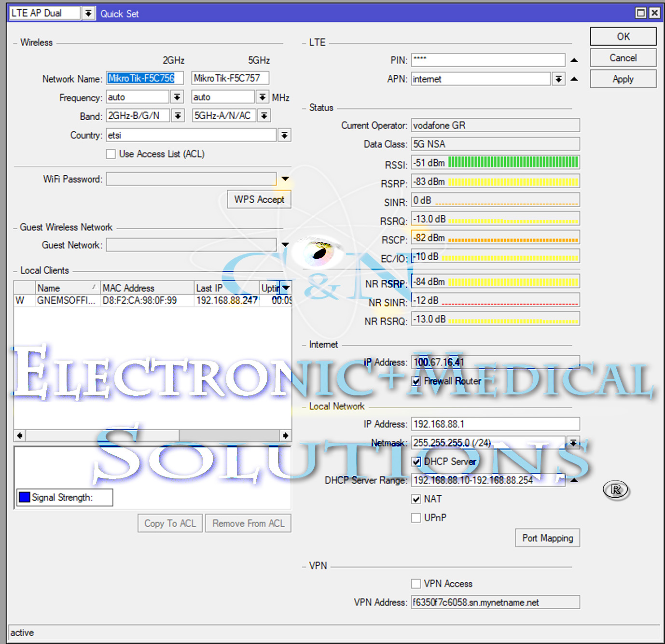Open the Country dropdown
The height and width of the screenshot is (644, 665).
click(285, 135)
